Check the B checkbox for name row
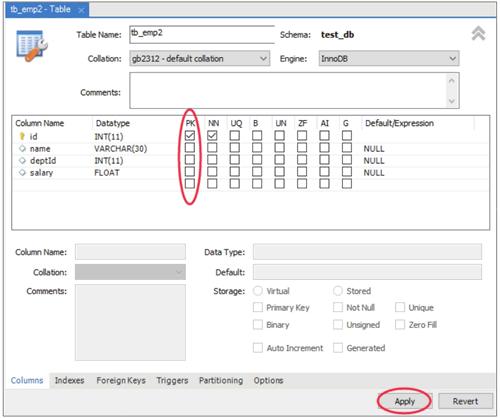The height and width of the screenshot is (418, 500). pos(257,147)
